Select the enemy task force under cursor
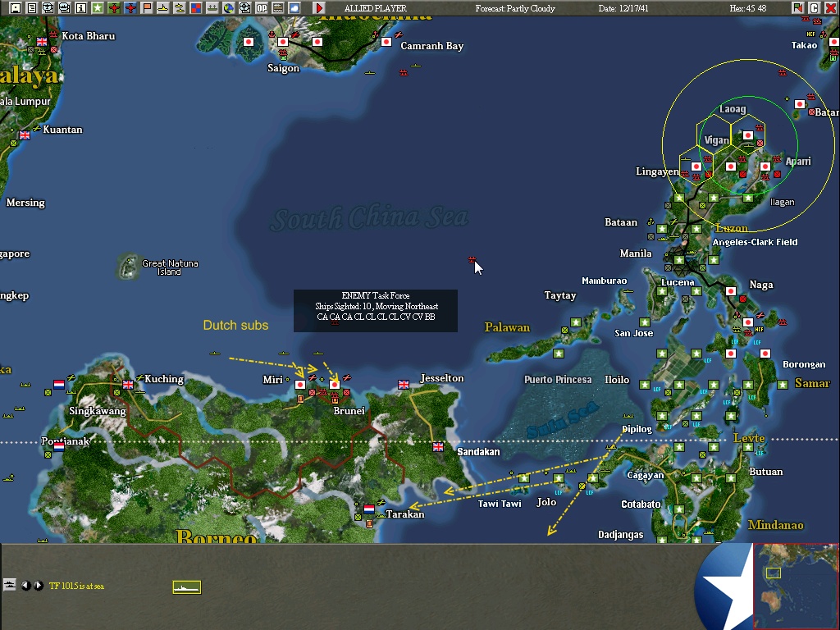Image resolution: width=840 pixels, height=630 pixels. tap(472, 260)
